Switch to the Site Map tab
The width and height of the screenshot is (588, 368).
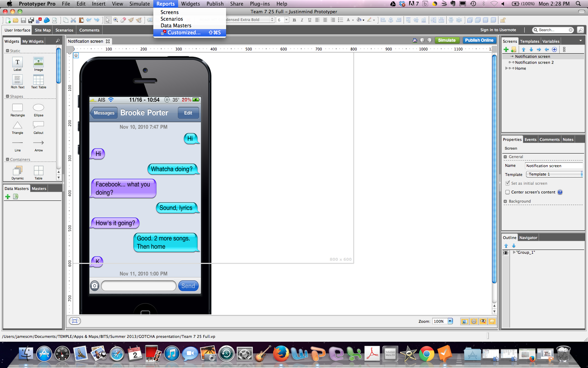coord(43,30)
